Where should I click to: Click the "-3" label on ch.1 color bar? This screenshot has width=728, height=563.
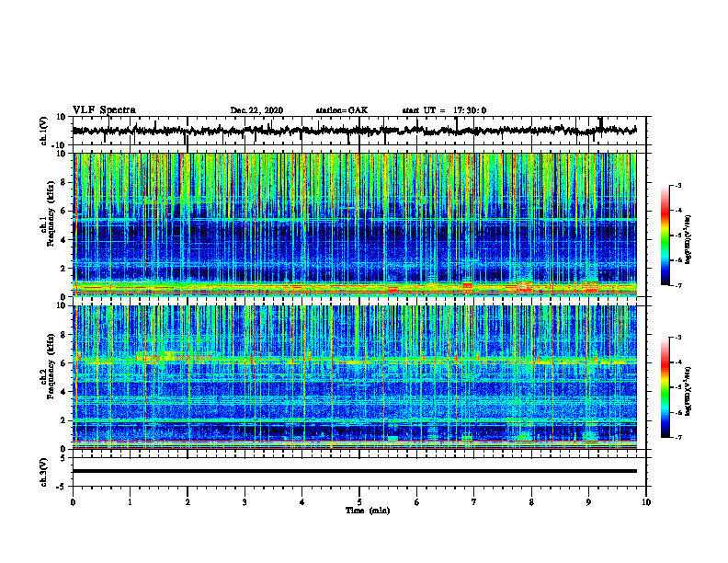pyautogui.click(x=678, y=185)
